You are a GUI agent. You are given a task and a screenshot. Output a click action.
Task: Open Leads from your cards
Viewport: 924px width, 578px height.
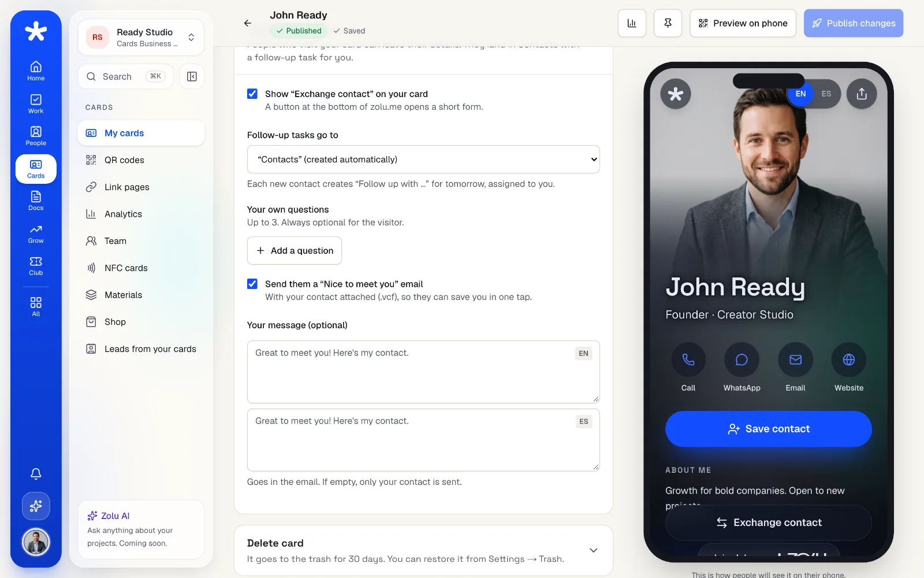141,349
